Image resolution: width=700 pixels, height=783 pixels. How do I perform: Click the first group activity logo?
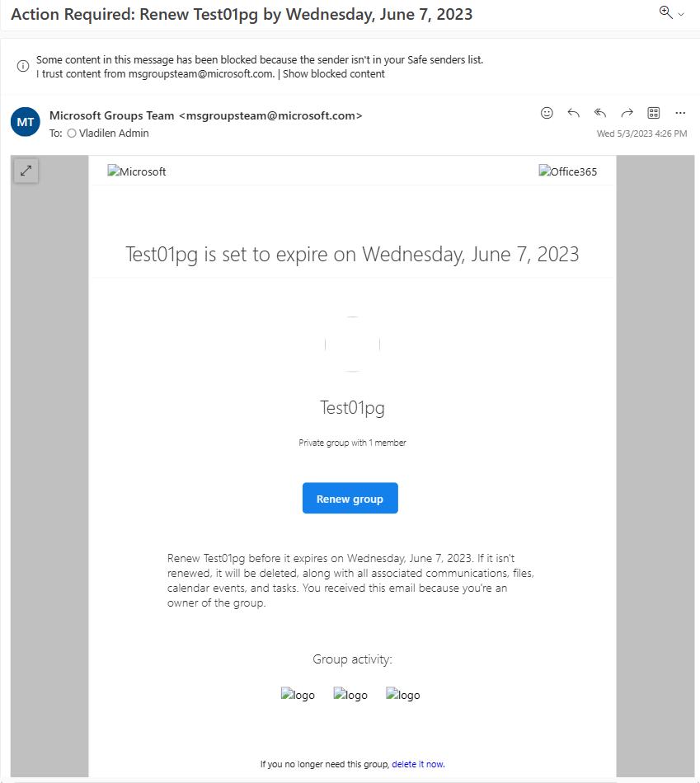point(298,695)
